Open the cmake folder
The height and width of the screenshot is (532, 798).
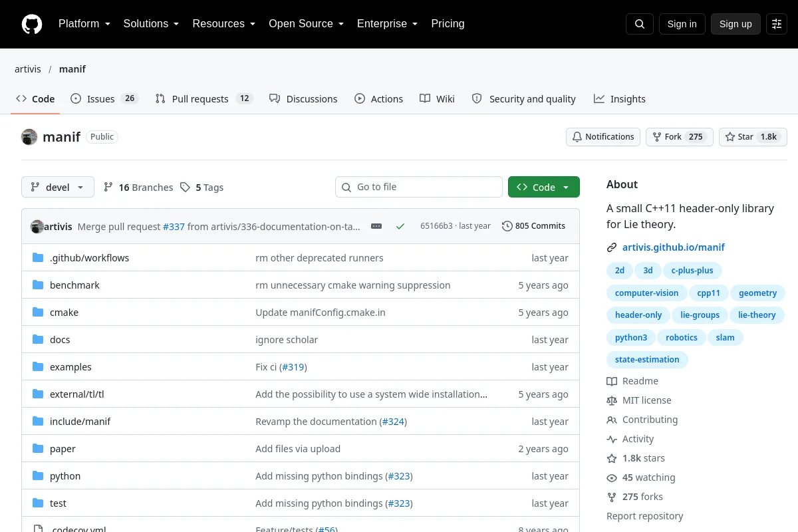coord(64,313)
